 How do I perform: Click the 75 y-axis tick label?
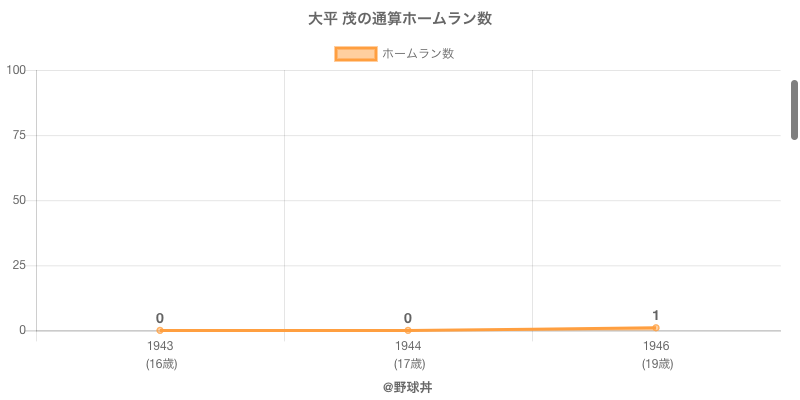pos(19,135)
